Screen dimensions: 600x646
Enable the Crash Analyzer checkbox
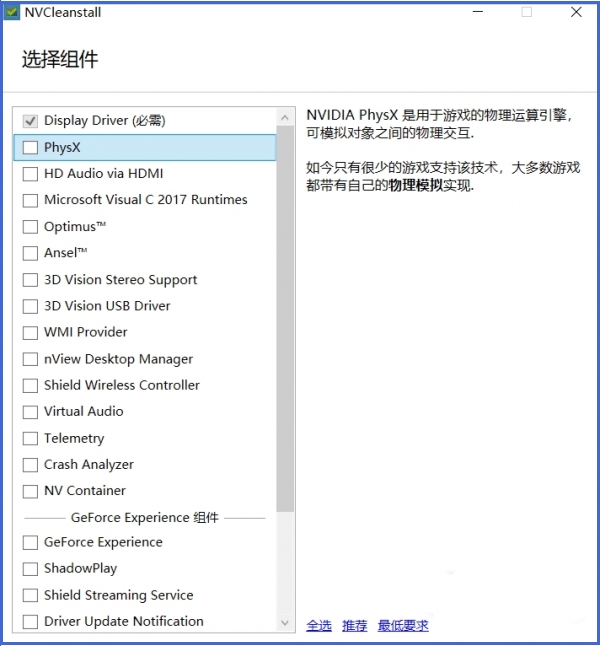pyautogui.click(x=30, y=465)
